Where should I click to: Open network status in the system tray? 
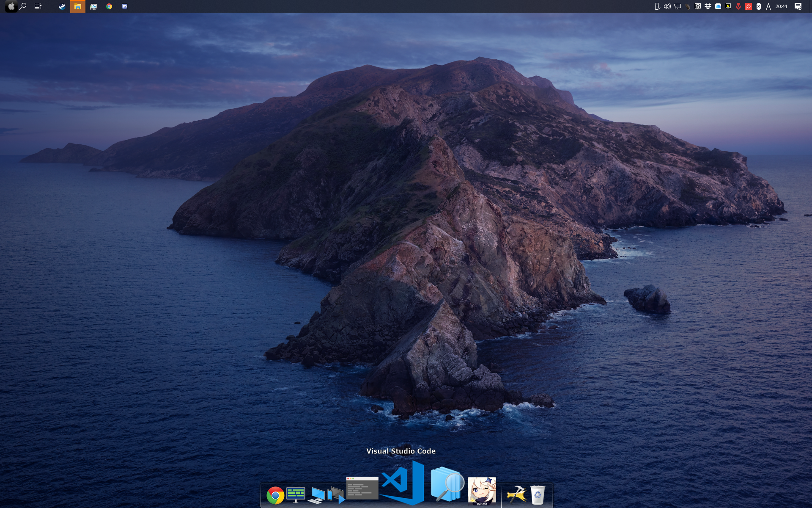678,6
